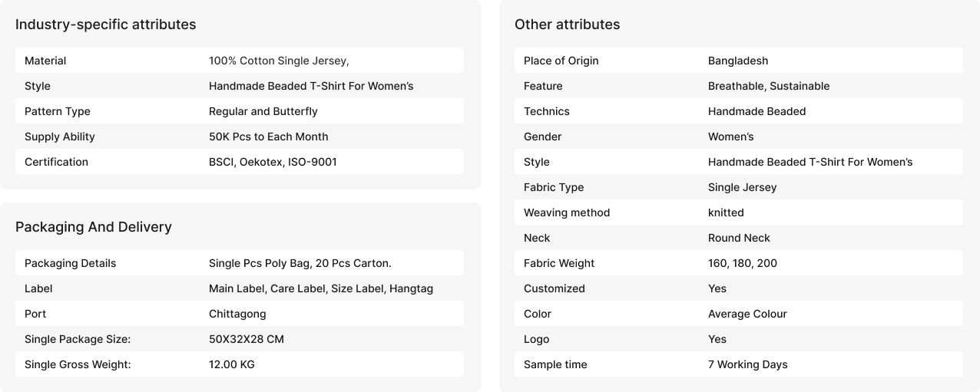
Task: Click the "Bangladesh" place of origin value
Action: pos(737,61)
